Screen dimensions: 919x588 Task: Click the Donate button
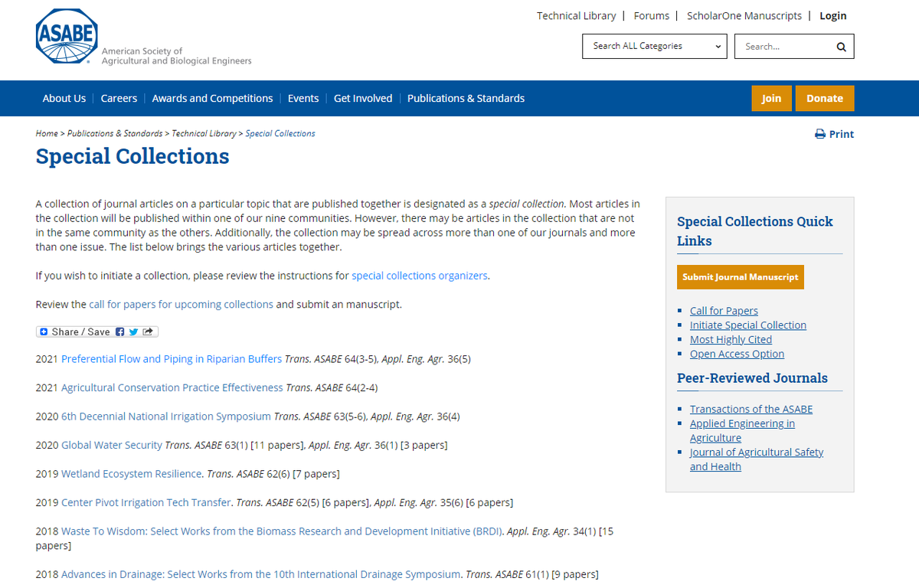[825, 98]
